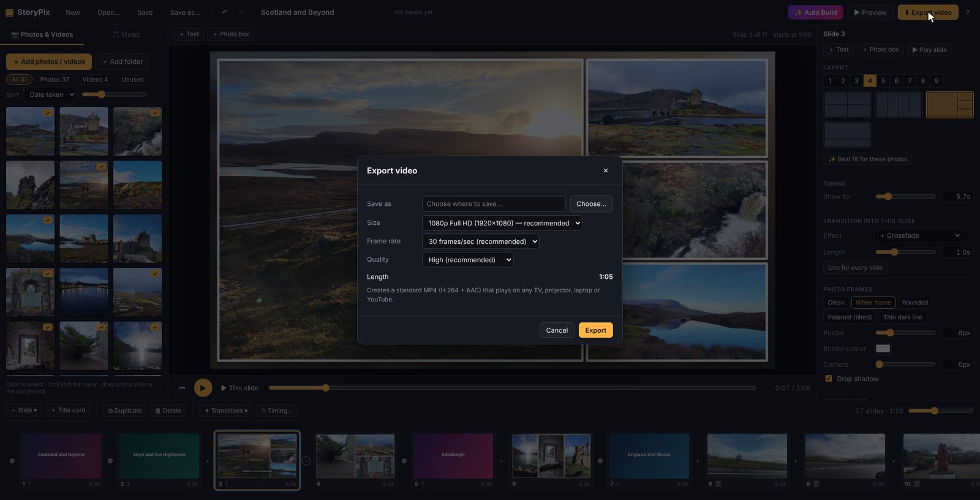
Task: Click the StoryPix logo icon
Action: pos(9,12)
